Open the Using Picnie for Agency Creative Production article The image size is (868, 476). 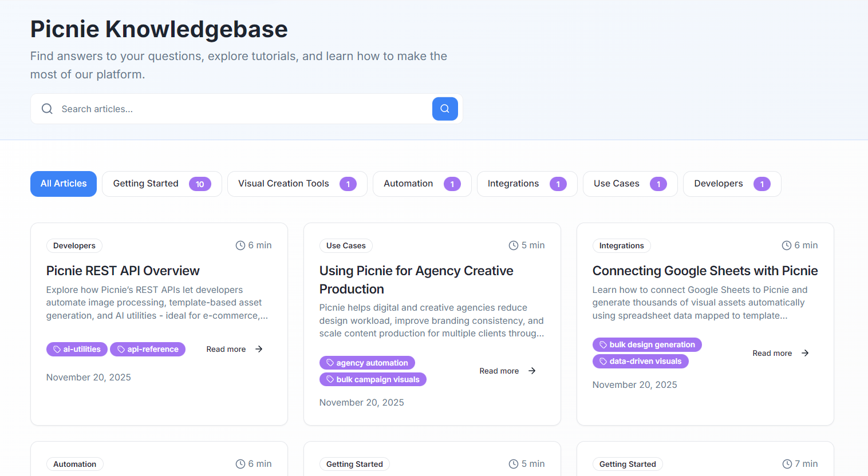pyautogui.click(x=416, y=280)
